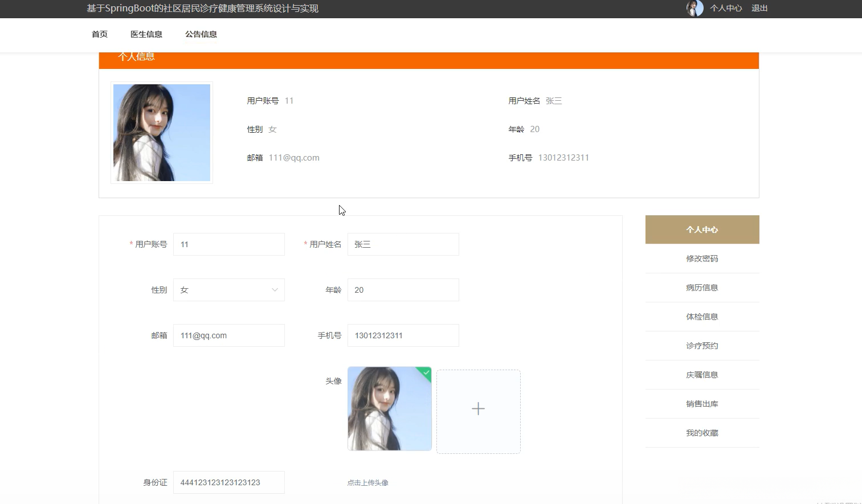Select 修改密码 in the sidebar

pos(701,259)
